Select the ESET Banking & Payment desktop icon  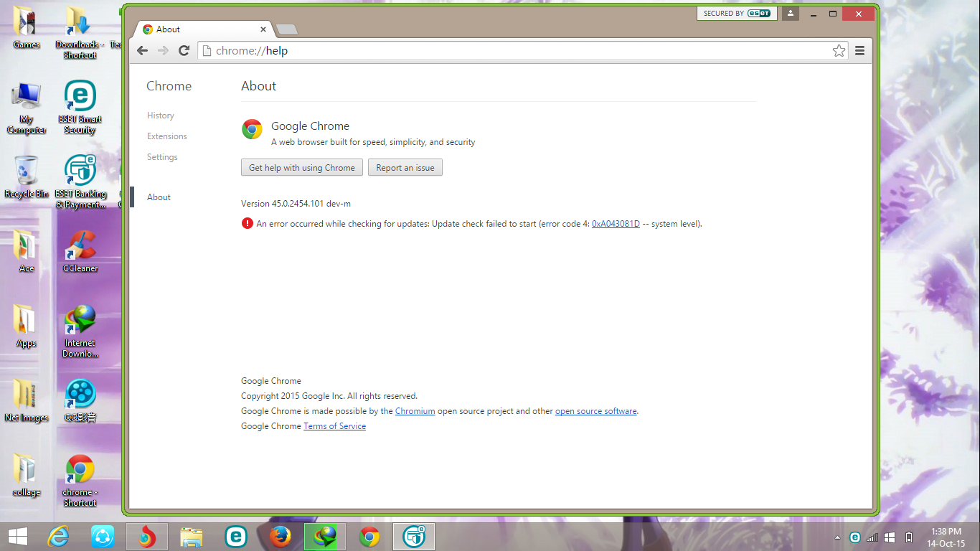pyautogui.click(x=80, y=182)
